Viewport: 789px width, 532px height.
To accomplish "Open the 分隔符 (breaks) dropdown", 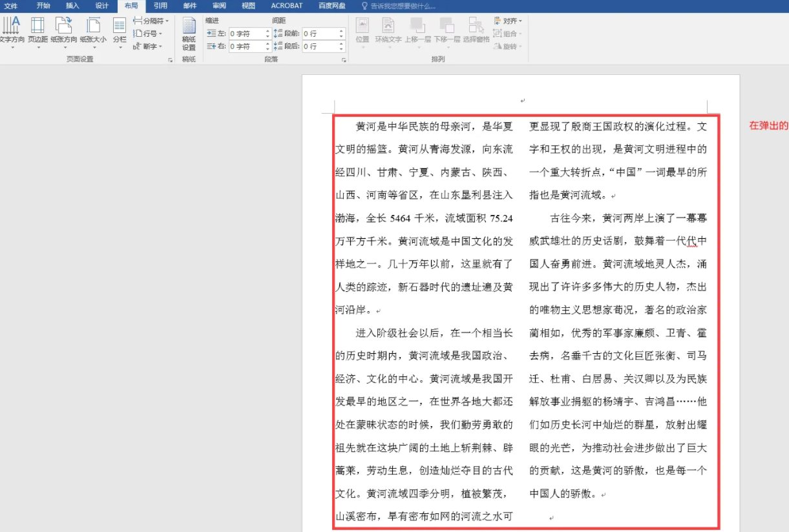I will tap(151, 20).
